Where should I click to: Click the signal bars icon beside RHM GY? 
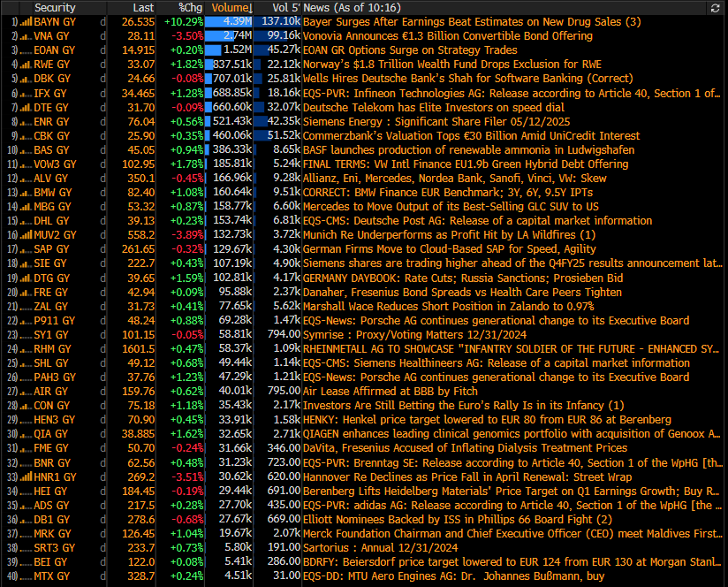click(x=26, y=349)
